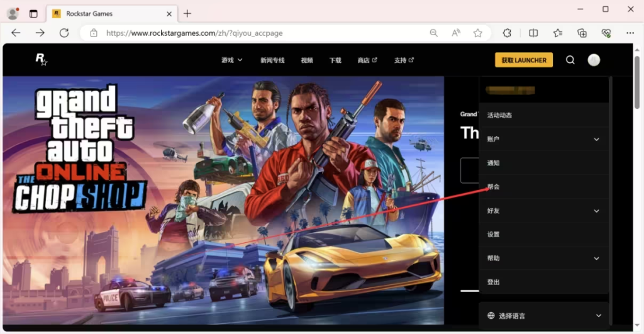Select 登出 to sign out

coord(544,282)
